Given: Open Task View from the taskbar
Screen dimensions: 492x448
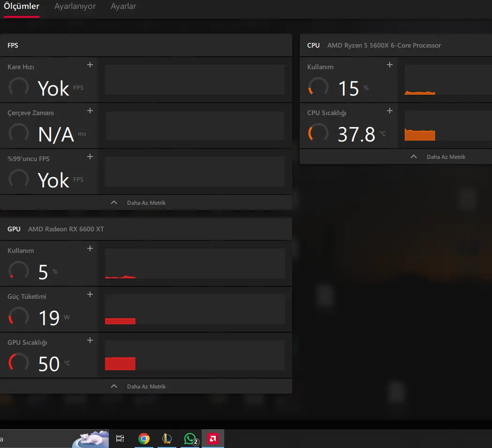Looking at the screenshot, I should pos(120,439).
